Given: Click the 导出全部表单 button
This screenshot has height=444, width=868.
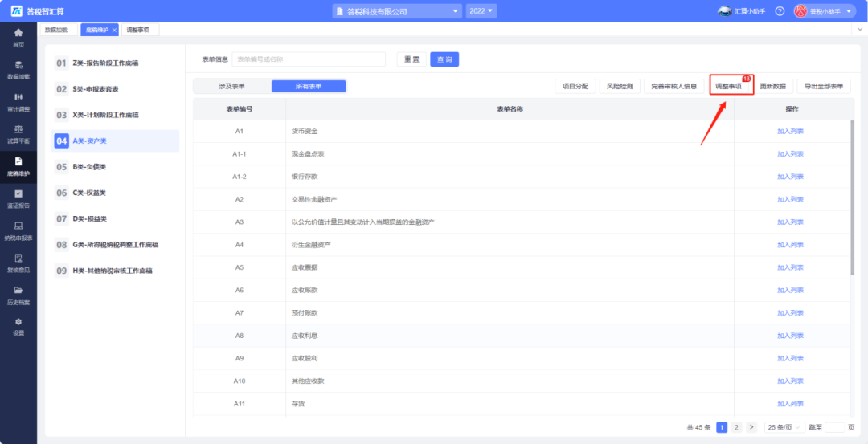Looking at the screenshot, I should [x=824, y=86].
